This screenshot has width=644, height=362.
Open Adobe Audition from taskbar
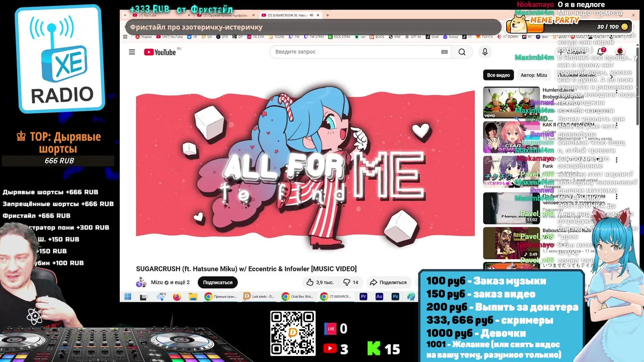tap(379, 297)
